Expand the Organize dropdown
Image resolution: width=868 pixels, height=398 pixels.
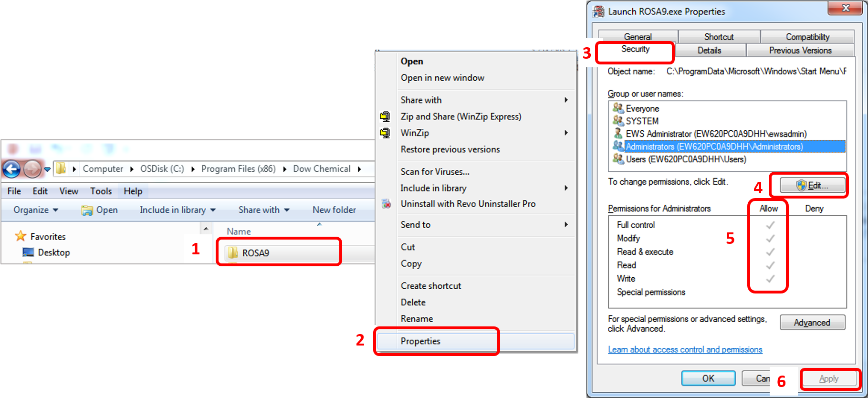click(x=36, y=210)
